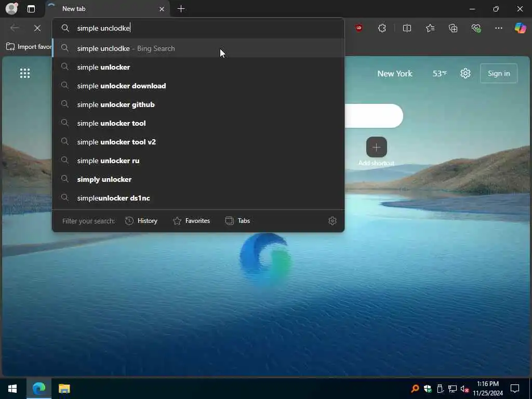Viewport: 532px width, 399px height.
Task: Select 'simple unlocker tool' suggestion
Action: tap(198, 123)
